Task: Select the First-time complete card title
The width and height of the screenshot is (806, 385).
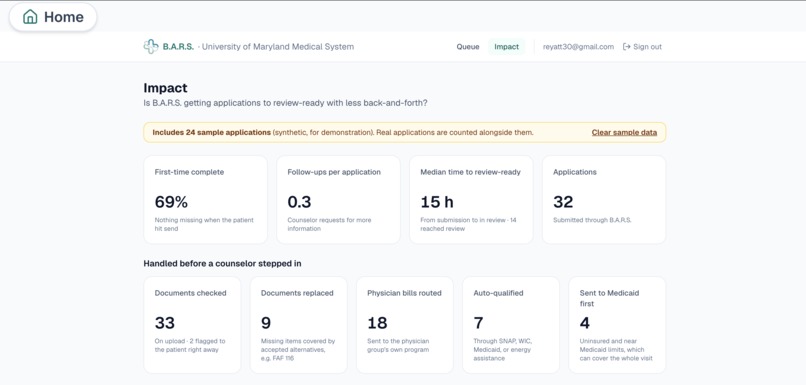Action: [189, 172]
